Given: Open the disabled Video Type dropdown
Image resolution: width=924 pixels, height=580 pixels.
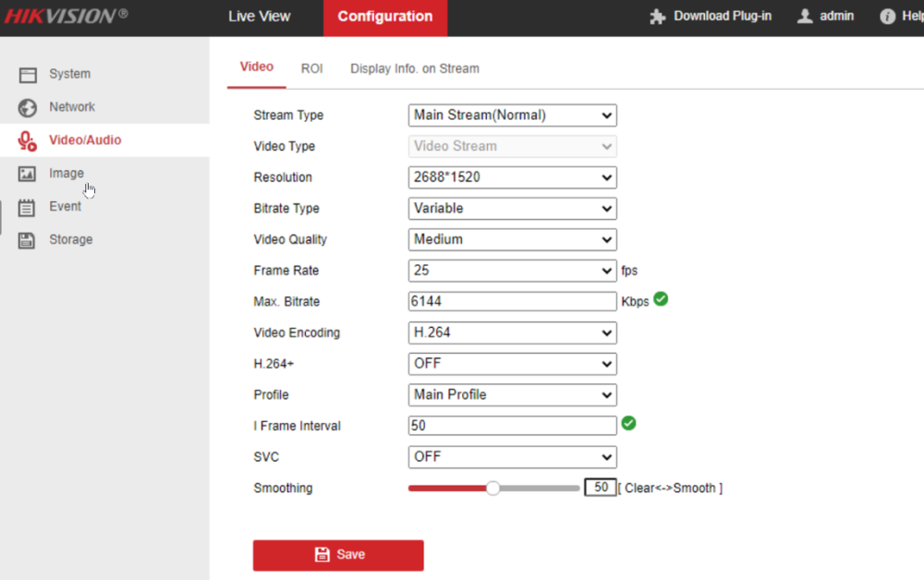Looking at the screenshot, I should 512,147.
